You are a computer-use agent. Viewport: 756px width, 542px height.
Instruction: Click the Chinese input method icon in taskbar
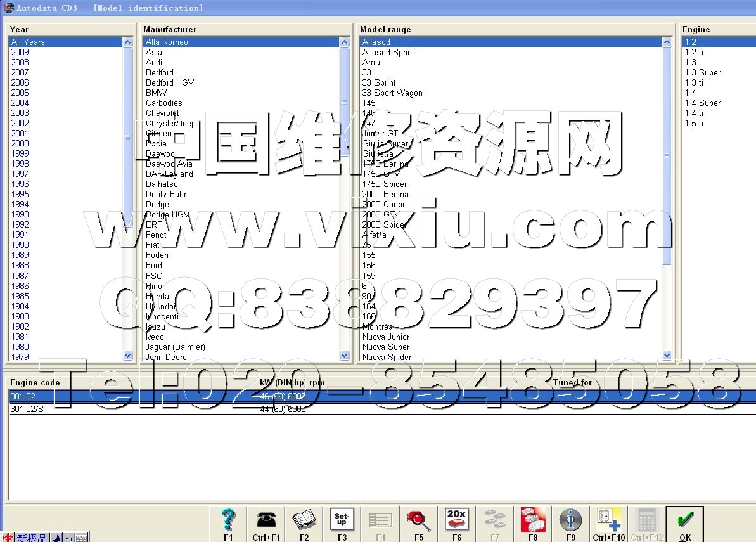[8, 538]
